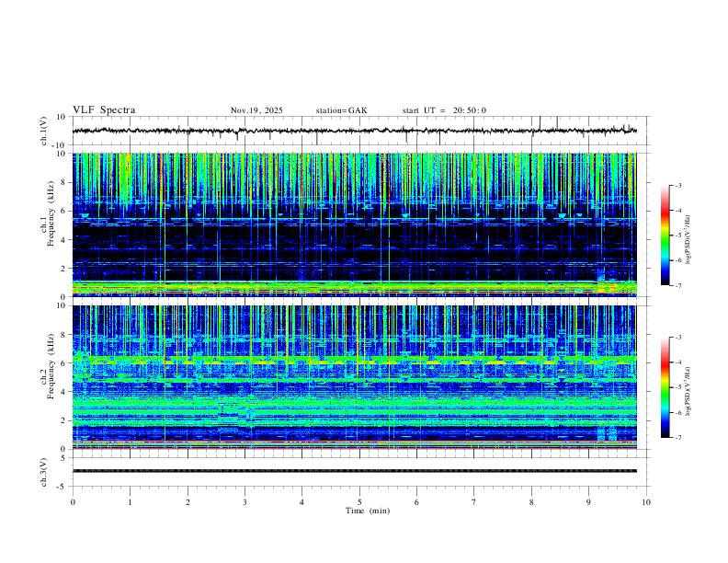Image resolution: width=728 pixels, height=563 pixels.
Task: Click the ch.1 spectrogram color scale bar
Action: coord(665,236)
